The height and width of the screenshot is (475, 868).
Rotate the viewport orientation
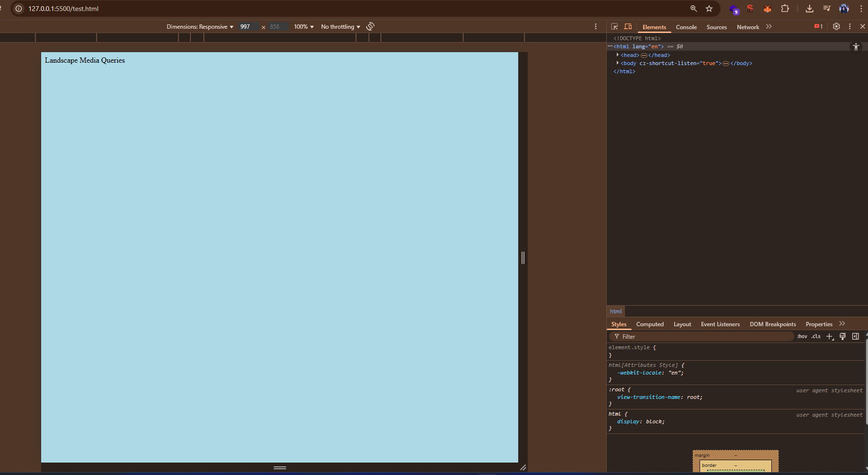[370, 26]
